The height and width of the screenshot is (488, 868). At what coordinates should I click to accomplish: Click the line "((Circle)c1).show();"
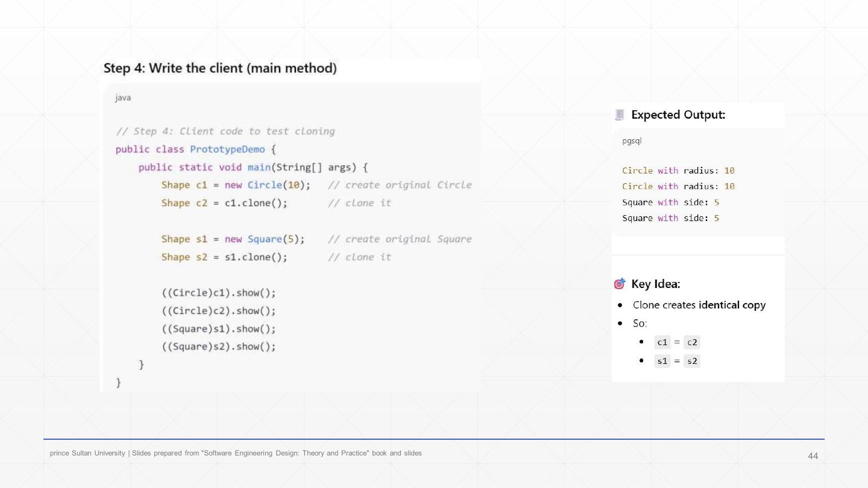219,293
